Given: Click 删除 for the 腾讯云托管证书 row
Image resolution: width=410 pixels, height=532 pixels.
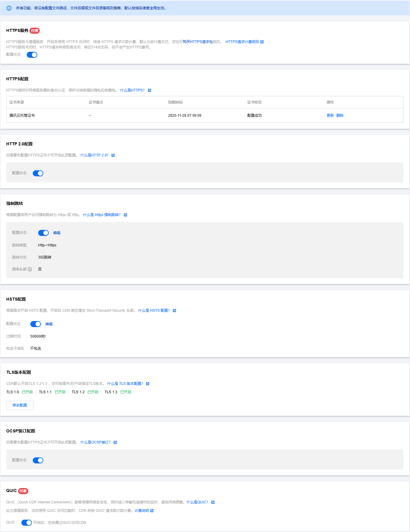Looking at the screenshot, I should click(340, 116).
